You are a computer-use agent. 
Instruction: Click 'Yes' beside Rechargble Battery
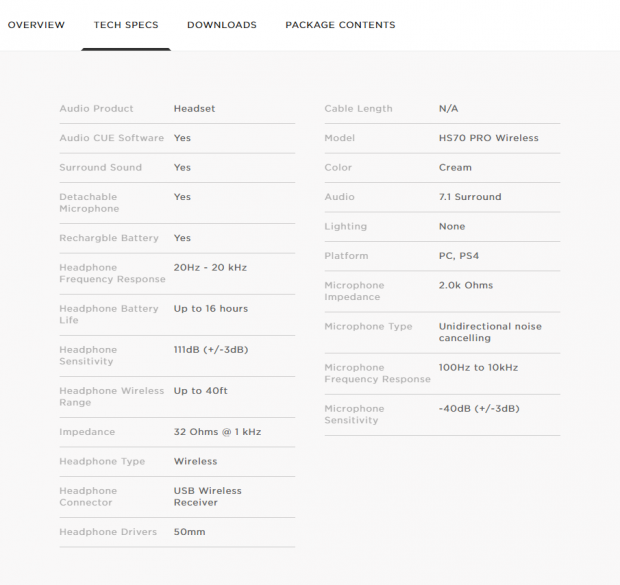(182, 238)
